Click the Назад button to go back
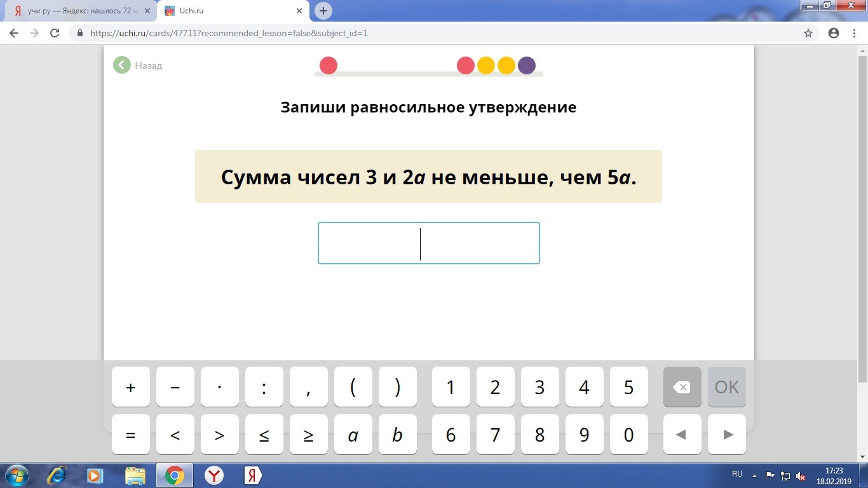The height and width of the screenshot is (488, 868). pyautogui.click(x=137, y=65)
